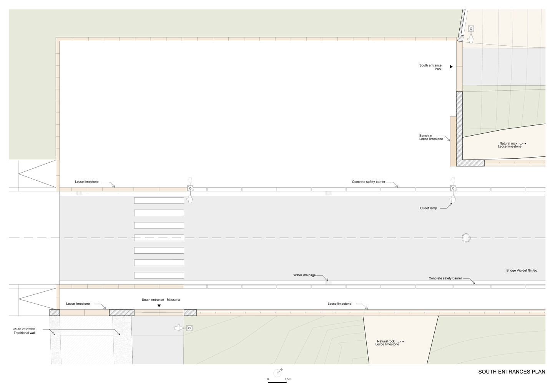Select the Bench in Lecce limestone label
This screenshot has height=392, width=555.
[431, 137]
